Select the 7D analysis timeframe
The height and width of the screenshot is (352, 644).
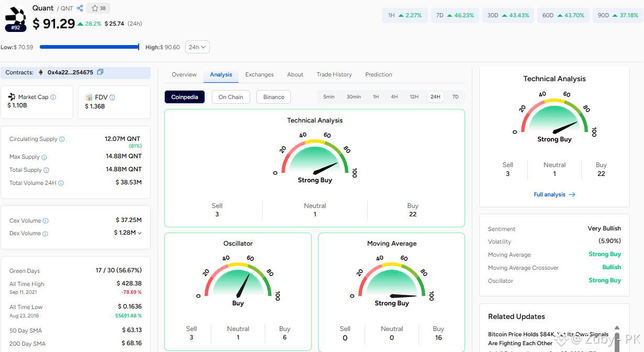coord(455,97)
